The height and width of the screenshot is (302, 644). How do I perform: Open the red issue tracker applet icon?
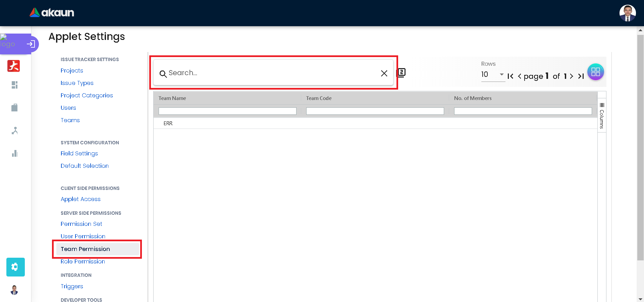coord(14,66)
